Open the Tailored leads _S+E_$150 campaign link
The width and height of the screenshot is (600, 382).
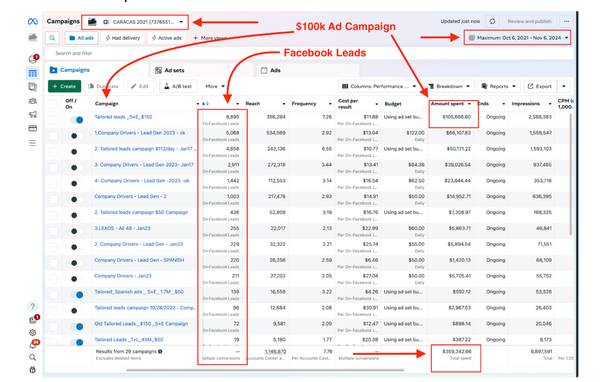pyautogui.click(x=123, y=117)
